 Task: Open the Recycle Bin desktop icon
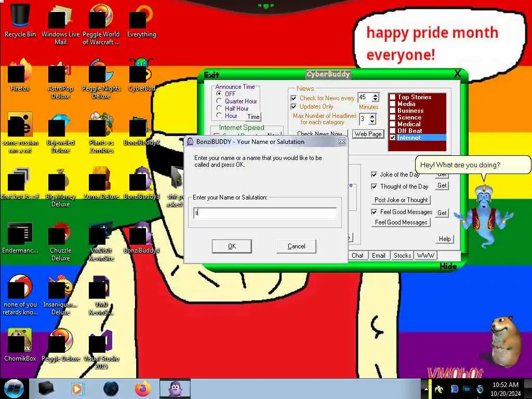(x=20, y=20)
